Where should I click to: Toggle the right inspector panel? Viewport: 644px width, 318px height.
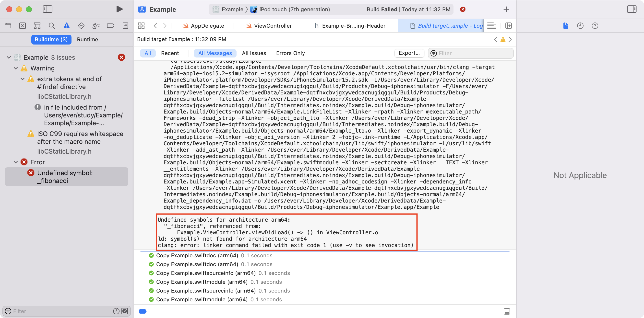(632, 9)
